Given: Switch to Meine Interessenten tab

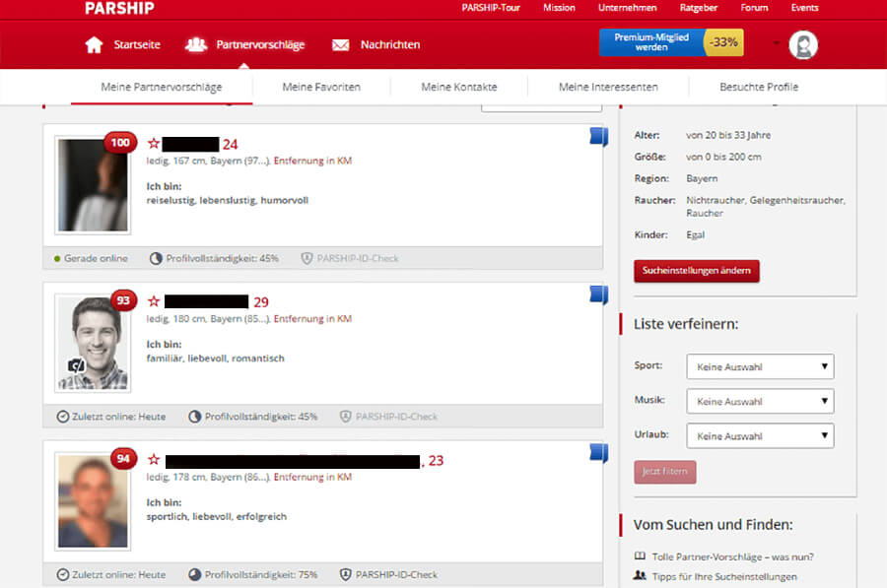Looking at the screenshot, I should pyautogui.click(x=608, y=87).
